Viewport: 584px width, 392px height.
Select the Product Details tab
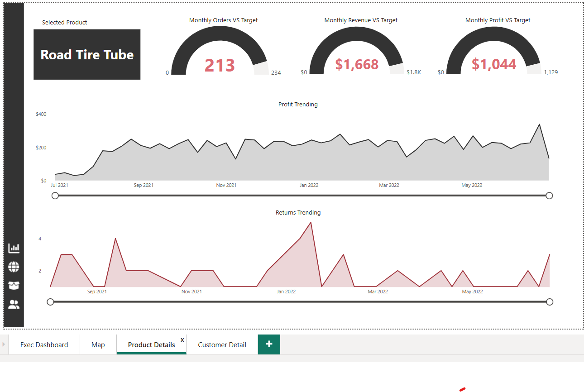pyautogui.click(x=151, y=345)
